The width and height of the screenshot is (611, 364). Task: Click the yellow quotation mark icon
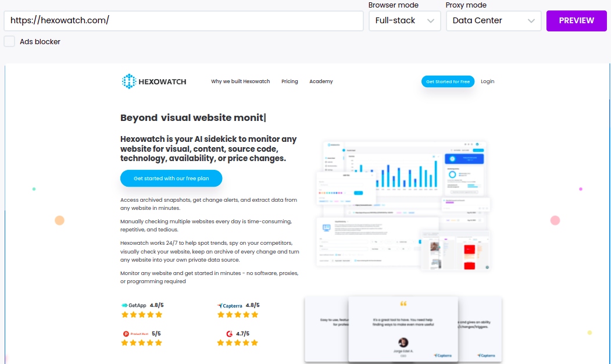point(403,304)
